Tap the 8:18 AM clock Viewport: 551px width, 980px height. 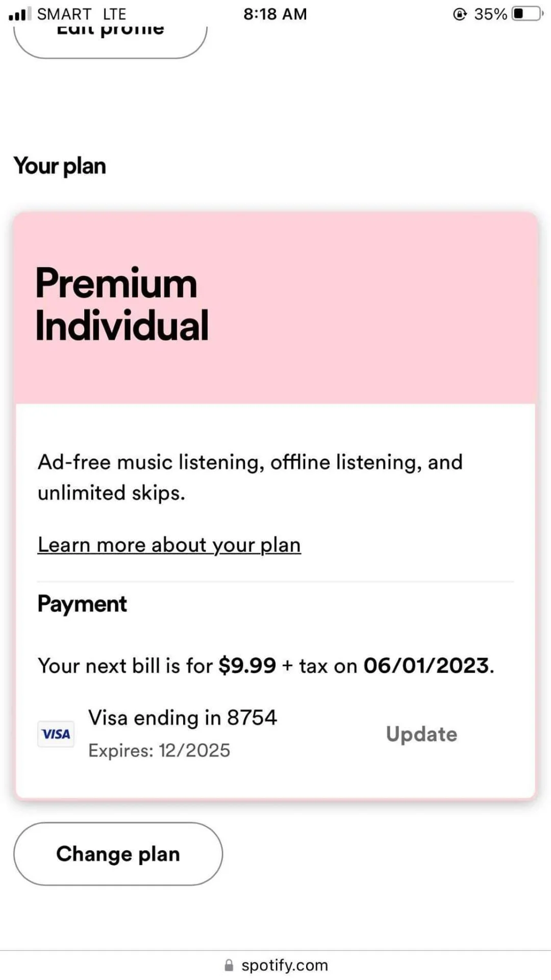pyautogui.click(x=275, y=14)
